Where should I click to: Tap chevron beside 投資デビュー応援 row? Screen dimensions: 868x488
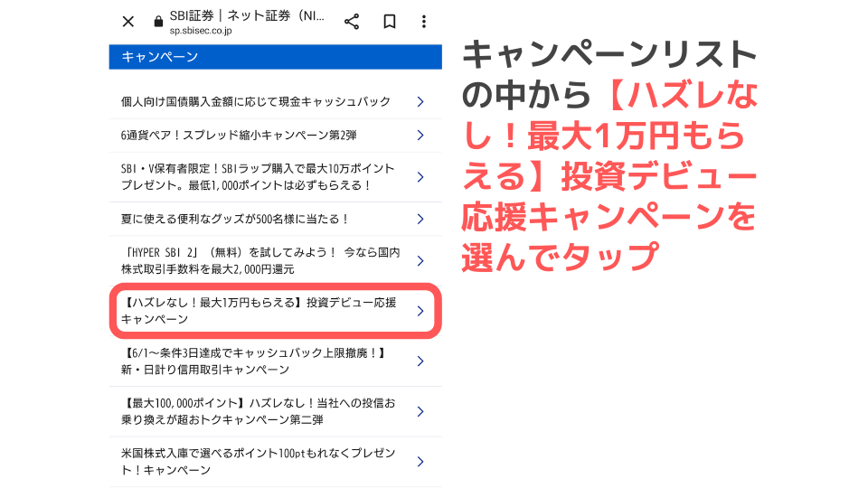coord(420,311)
